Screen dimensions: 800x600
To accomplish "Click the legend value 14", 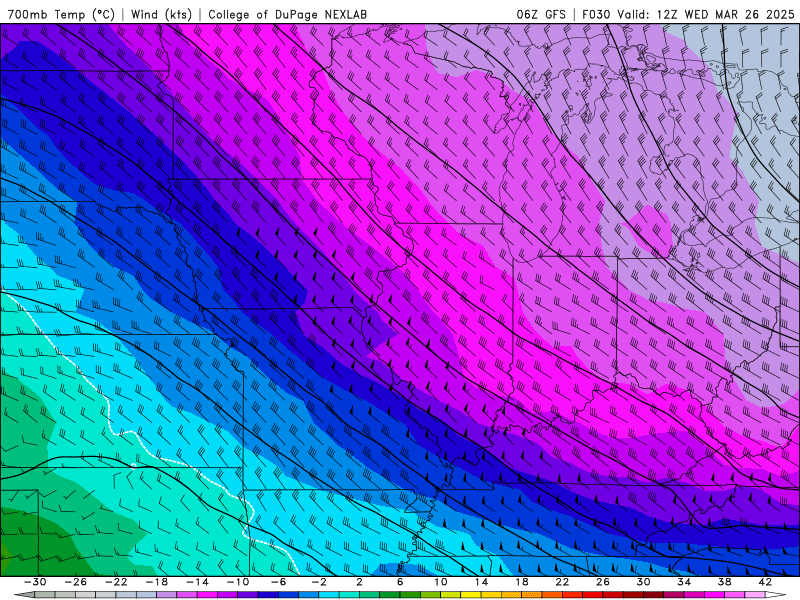I will [481, 582].
